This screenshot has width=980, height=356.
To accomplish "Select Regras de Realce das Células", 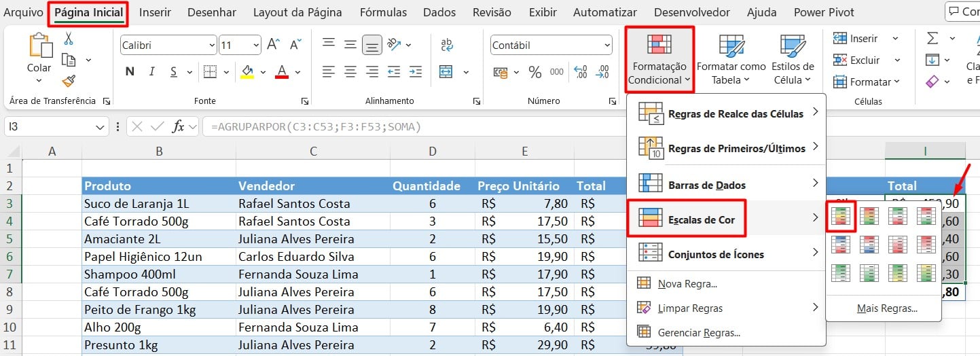I will coord(726,113).
